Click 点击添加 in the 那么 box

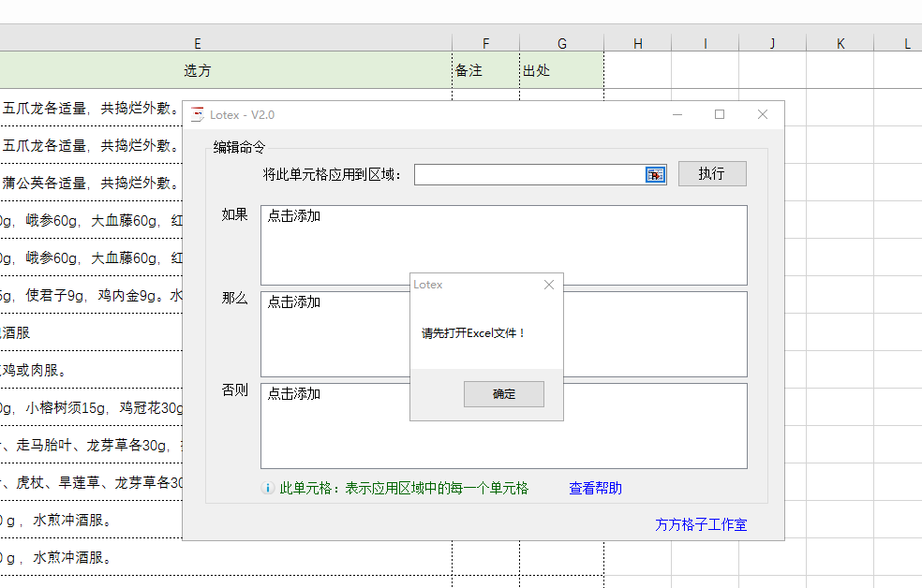click(x=294, y=302)
